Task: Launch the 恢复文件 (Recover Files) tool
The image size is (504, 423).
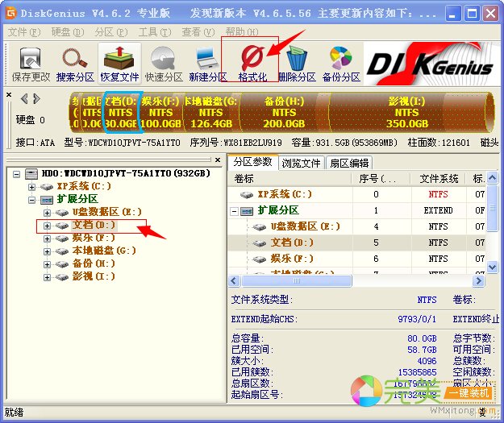Action: click(x=119, y=64)
